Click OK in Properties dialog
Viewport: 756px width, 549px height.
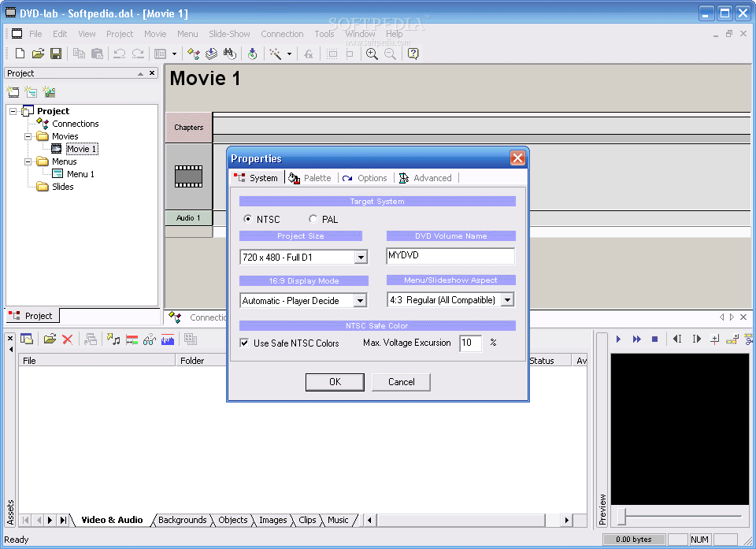tap(335, 382)
